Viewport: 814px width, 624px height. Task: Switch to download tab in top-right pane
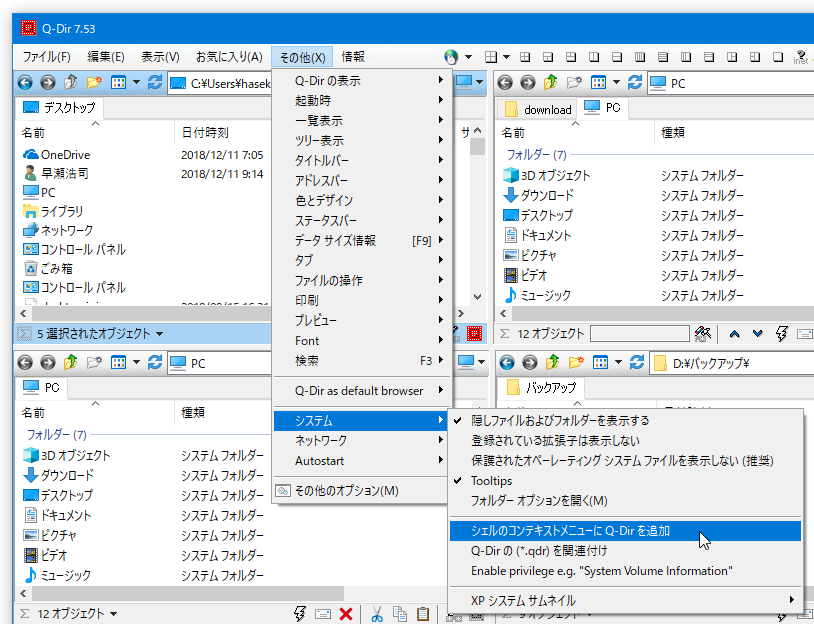[x=538, y=109]
